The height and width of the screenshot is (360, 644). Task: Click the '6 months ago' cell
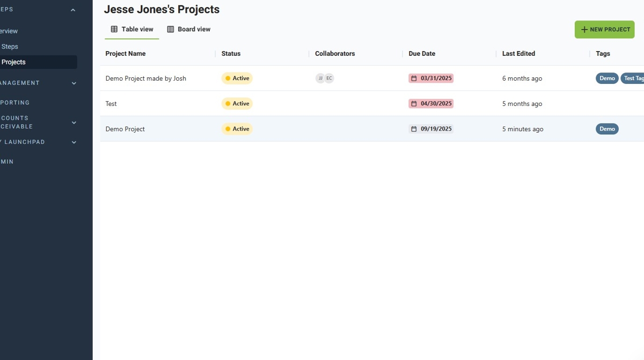pos(522,78)
